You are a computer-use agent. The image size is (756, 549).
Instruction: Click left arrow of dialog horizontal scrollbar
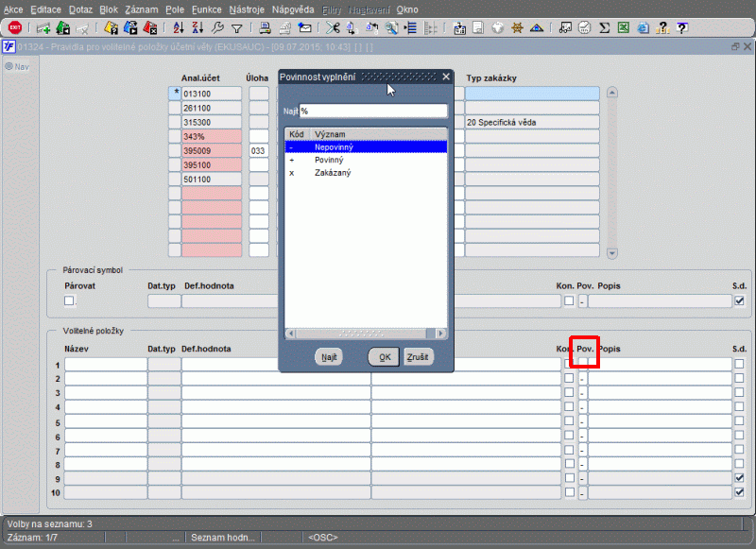[291, 333]
